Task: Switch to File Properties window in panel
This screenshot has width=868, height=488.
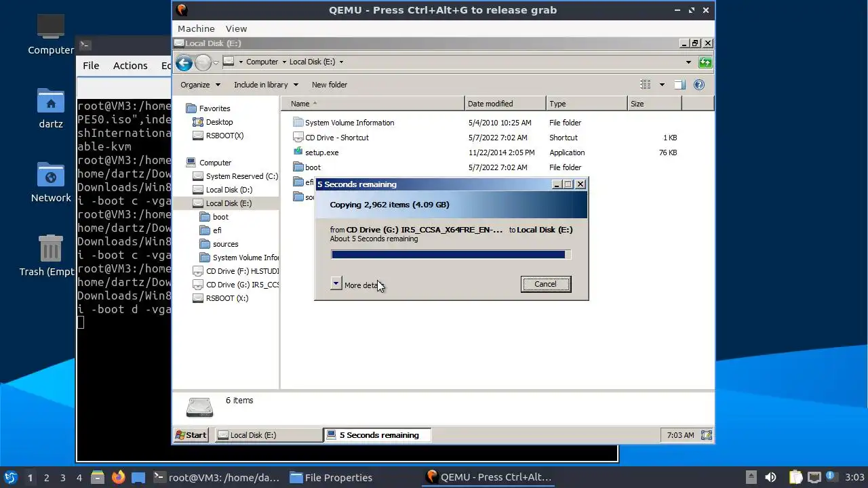Action: click(x=331, y=477)
